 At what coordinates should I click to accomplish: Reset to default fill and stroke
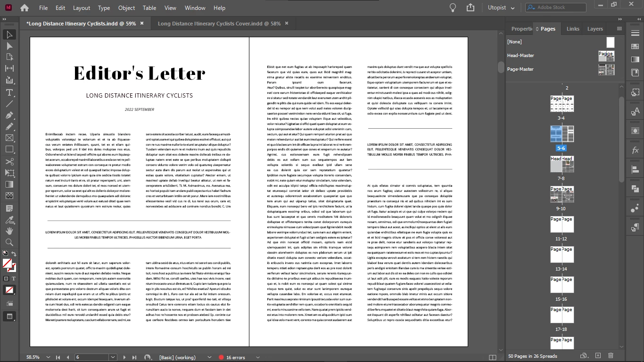(5, 254)
